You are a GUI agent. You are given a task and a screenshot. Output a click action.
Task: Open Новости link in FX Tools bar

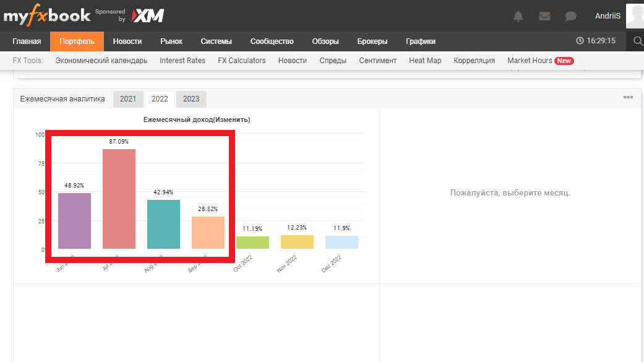click(293, 61)
